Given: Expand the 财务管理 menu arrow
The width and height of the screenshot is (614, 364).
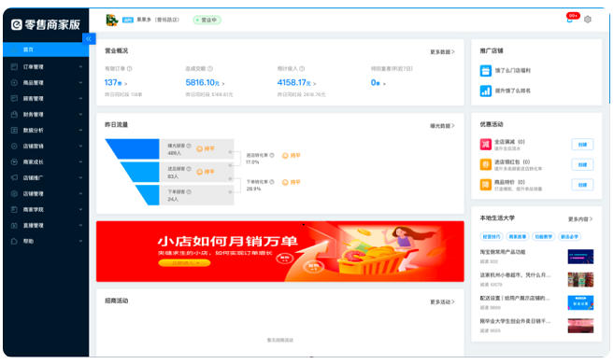Looking at the screenshot, I should click(x=80, y=114).
